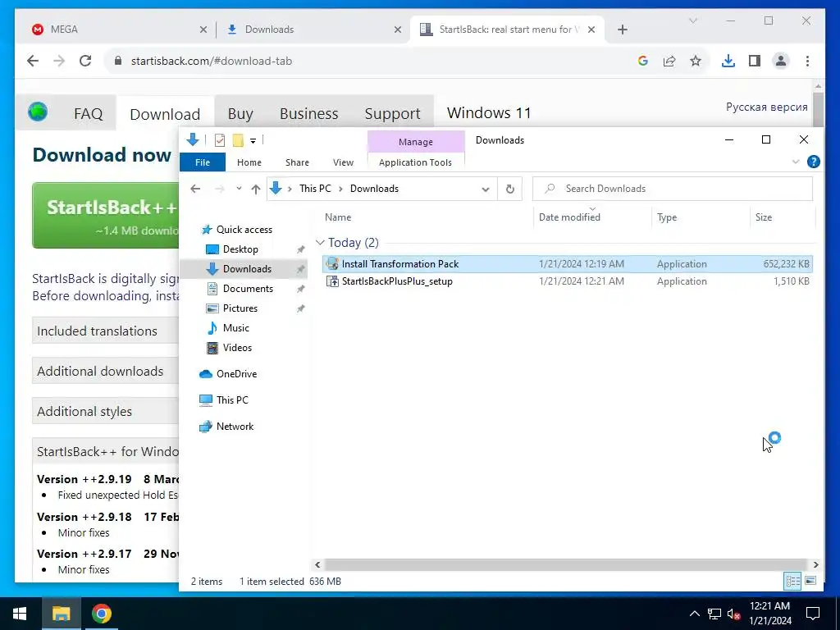The width and height of the screenshot is (840, 630).
Task: Close the MEGA tab
Action: [x=203, y=30]
